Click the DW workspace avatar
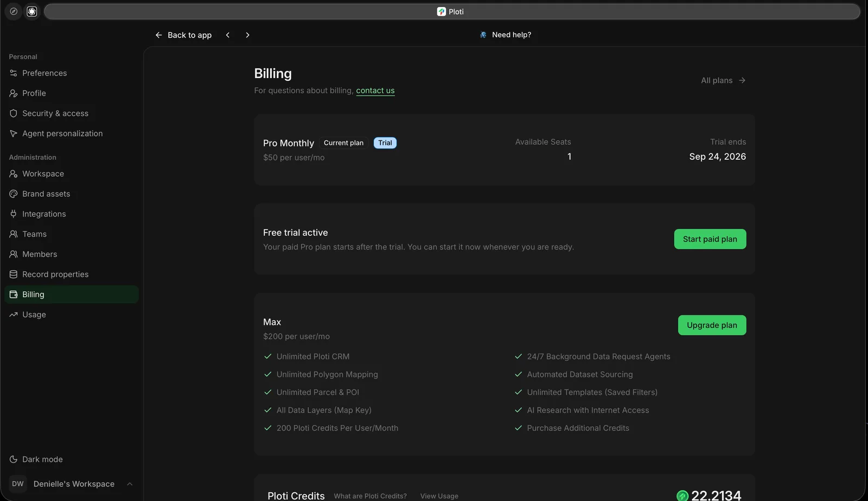 [x=18, y=484]
